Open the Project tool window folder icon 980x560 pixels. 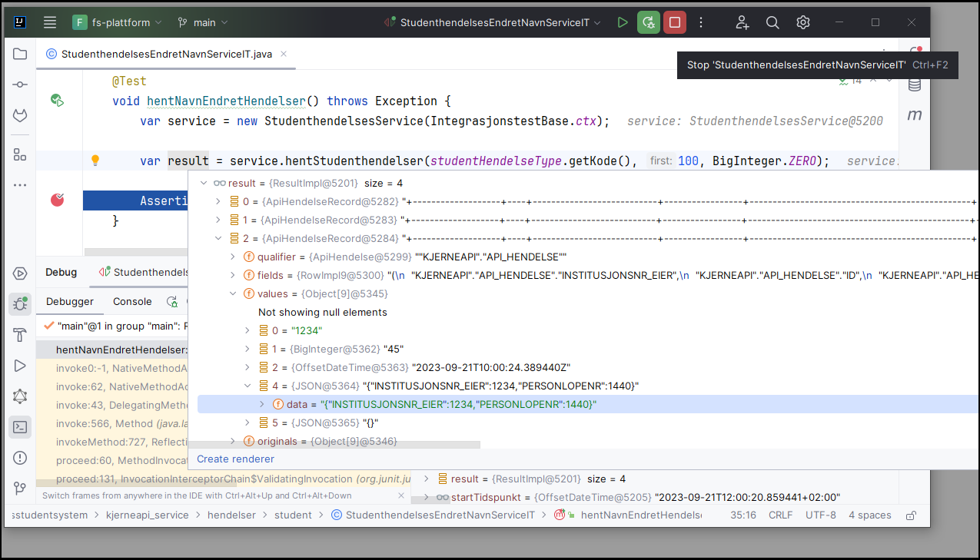pos(19,54)
